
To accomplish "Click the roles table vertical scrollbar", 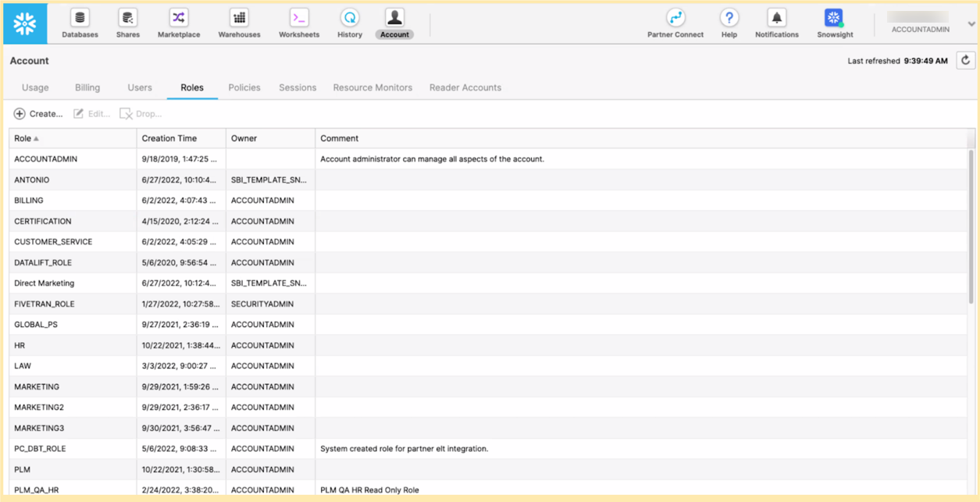I will click(x=971, y=226).
